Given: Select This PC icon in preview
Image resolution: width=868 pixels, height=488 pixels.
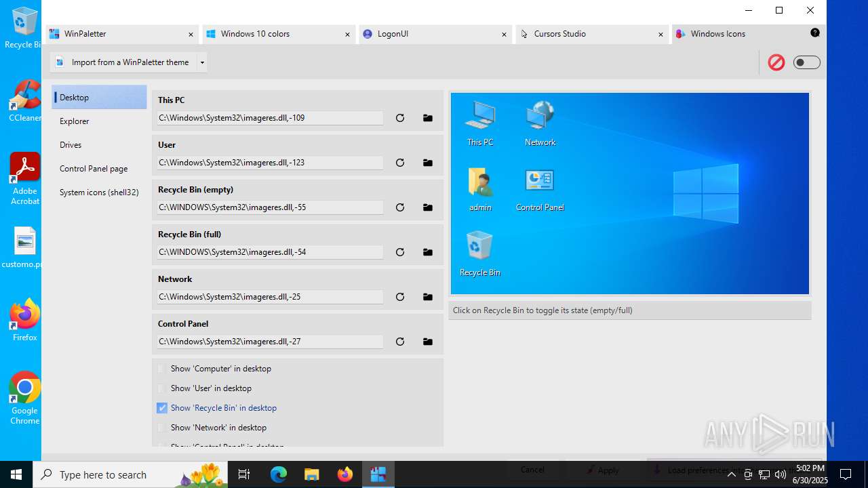Looking at the screenshot, I should click(479, 123).
